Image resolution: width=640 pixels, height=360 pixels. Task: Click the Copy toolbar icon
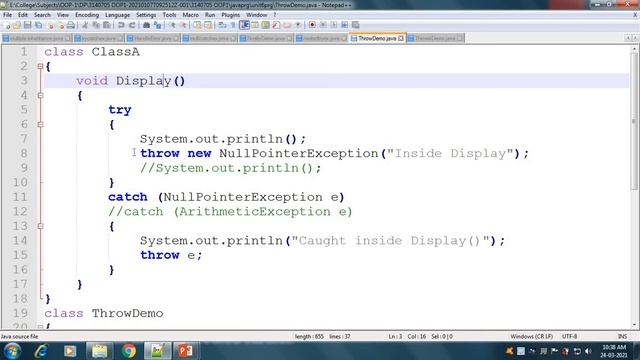click(96, 25)
